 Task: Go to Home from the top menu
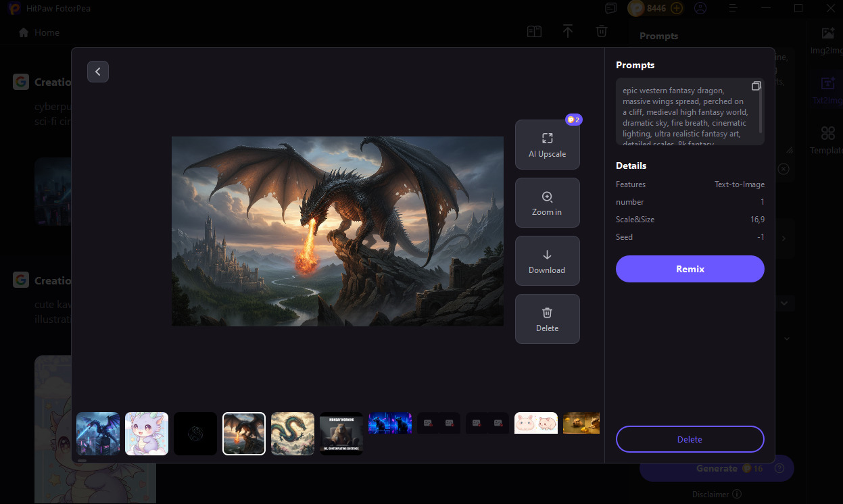[38, 32]
